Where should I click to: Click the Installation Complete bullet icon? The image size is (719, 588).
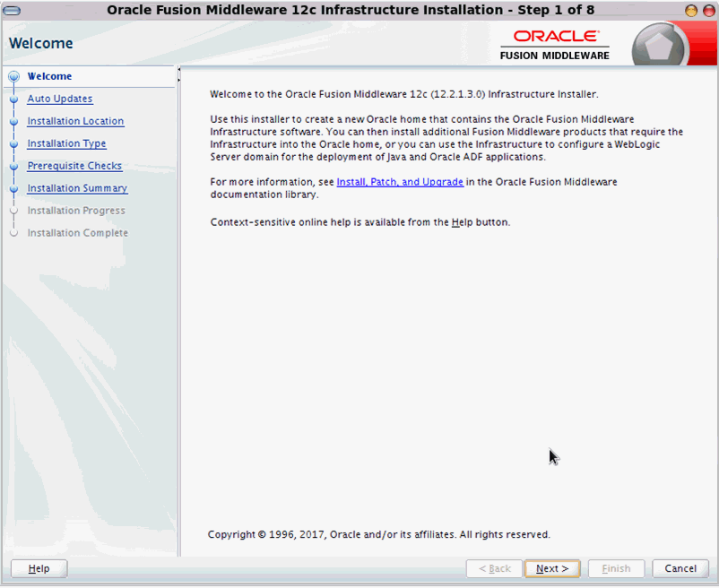point(14,233)
